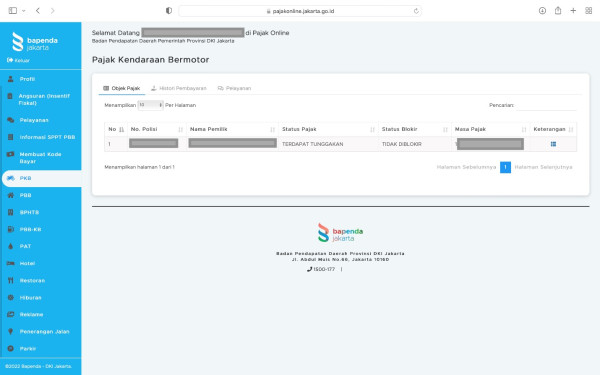Viewport: 600px width, 375px height.
Task: Click the PAT water drop icon
Action: 10,246
